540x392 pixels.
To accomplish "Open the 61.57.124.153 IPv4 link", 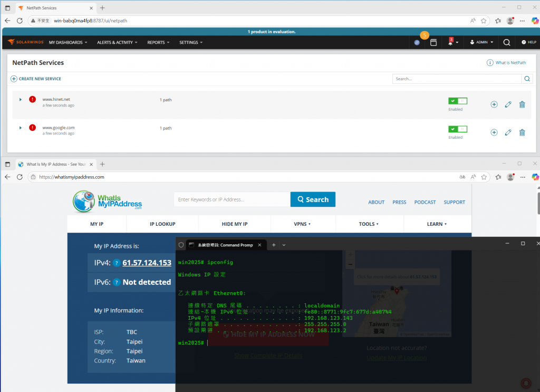I will (147, 263).
